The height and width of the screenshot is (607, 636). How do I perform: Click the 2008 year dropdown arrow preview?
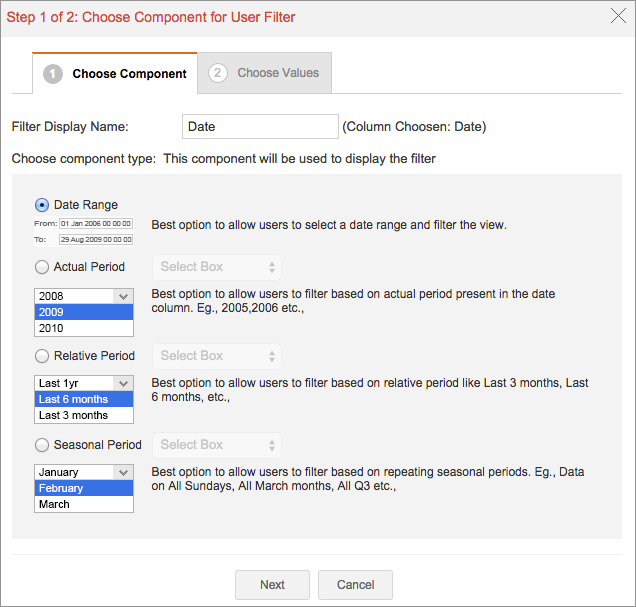click(x=123, y=296)
